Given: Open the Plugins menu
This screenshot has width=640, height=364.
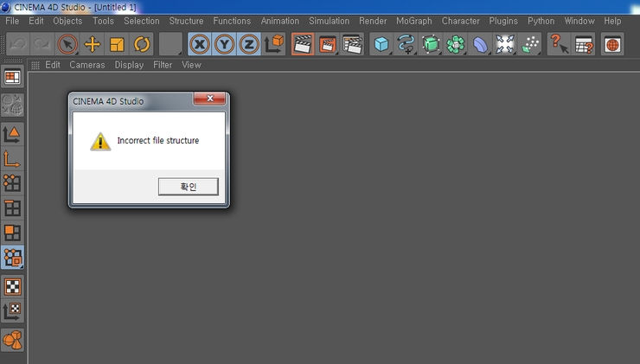Looking at the screenshot, I should click(x=503, y=21).
